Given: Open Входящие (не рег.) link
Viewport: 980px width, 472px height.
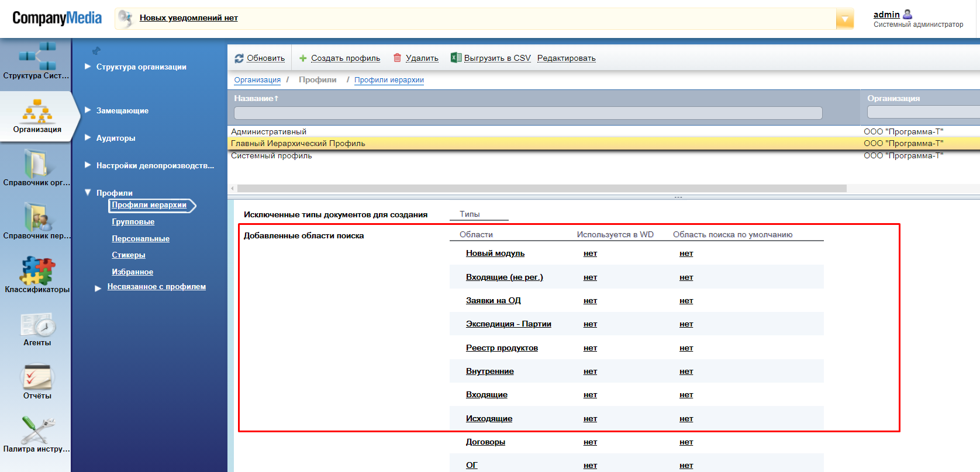Looking at the screenshot, I should [x=505, y=277].
